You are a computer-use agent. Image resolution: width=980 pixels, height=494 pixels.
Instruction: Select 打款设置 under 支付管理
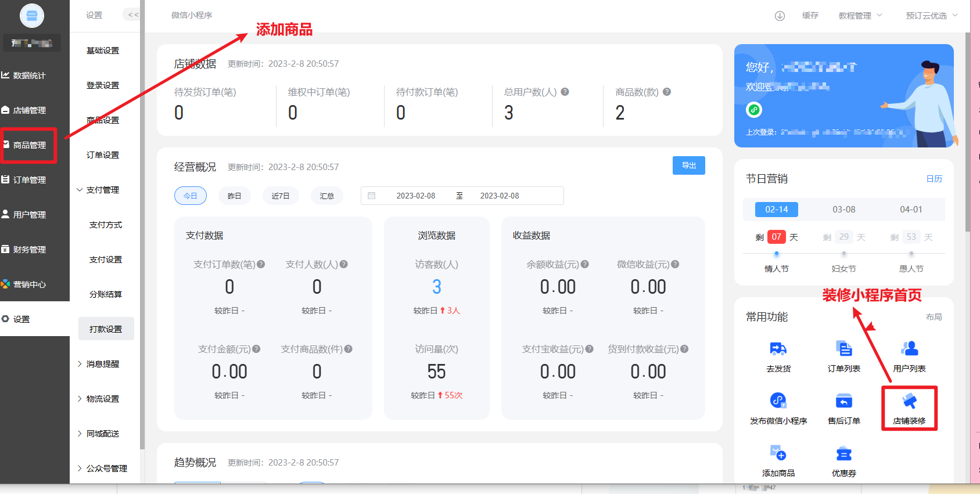tap(106, 329)
